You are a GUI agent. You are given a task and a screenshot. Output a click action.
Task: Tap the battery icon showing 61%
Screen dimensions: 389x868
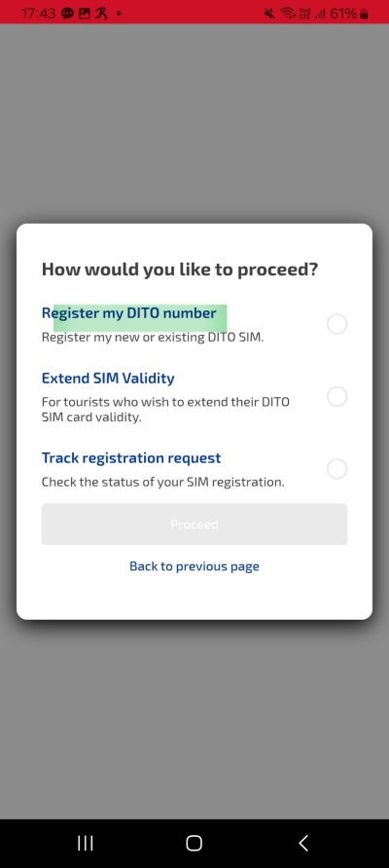[x=364, y=14]
